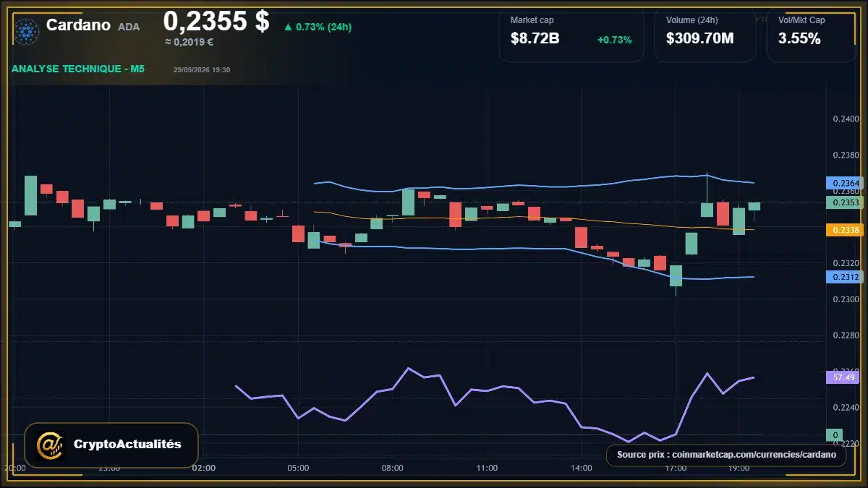The width and height of the screenshot is (868, 488).
Task: Click the CryptoActualités brand badge text
Action: pyautogui.click(x=127, y=445)
